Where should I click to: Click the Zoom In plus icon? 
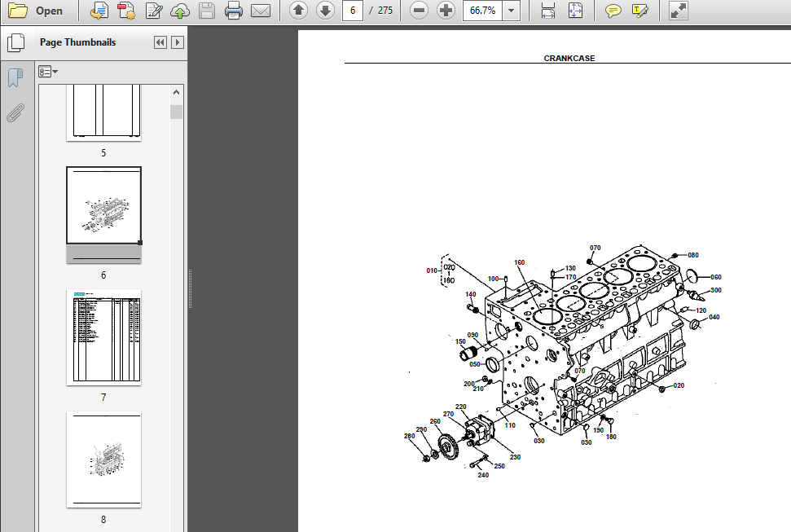pos(444,11)
